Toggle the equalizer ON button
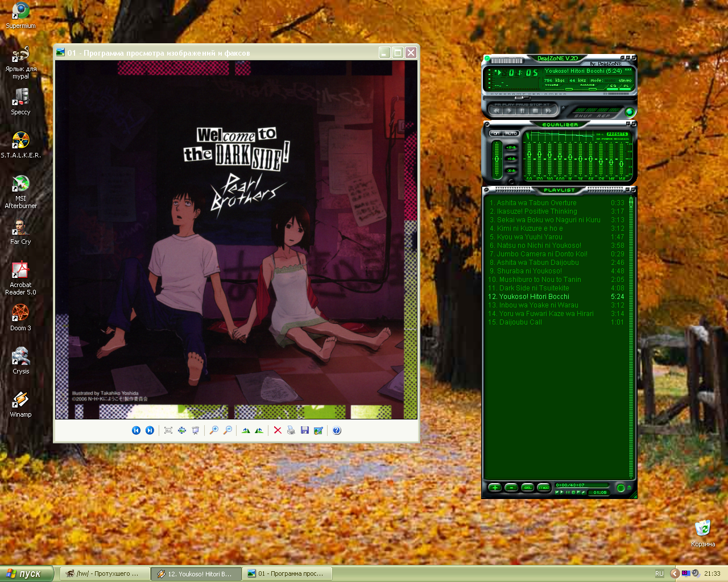Viewport: 728px width, 582px height. click(x=497, y=134)
